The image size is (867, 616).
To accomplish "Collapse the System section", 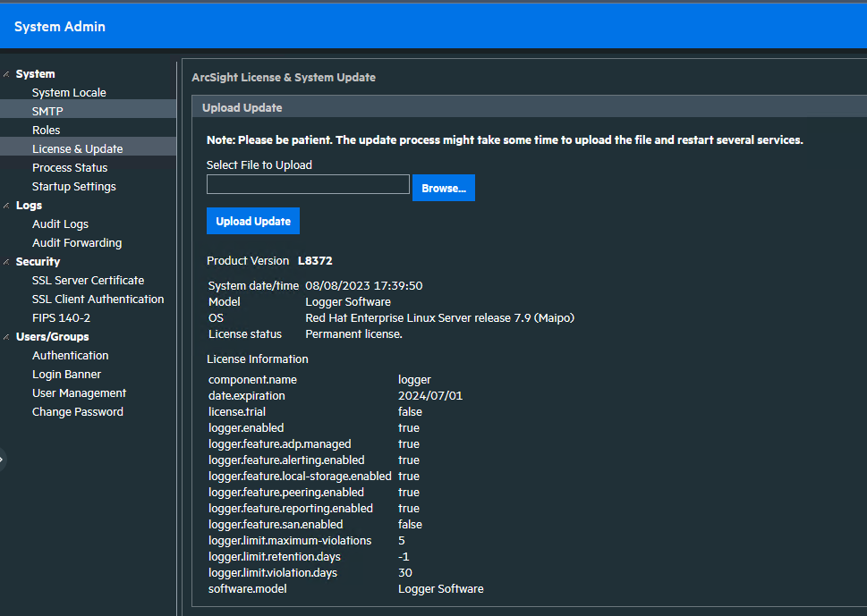I will 7,73.
